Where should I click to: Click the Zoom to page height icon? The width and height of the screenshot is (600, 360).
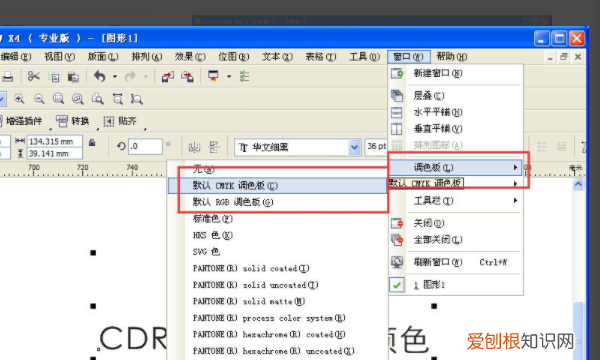pyautogui.click(x=137, y=99)
